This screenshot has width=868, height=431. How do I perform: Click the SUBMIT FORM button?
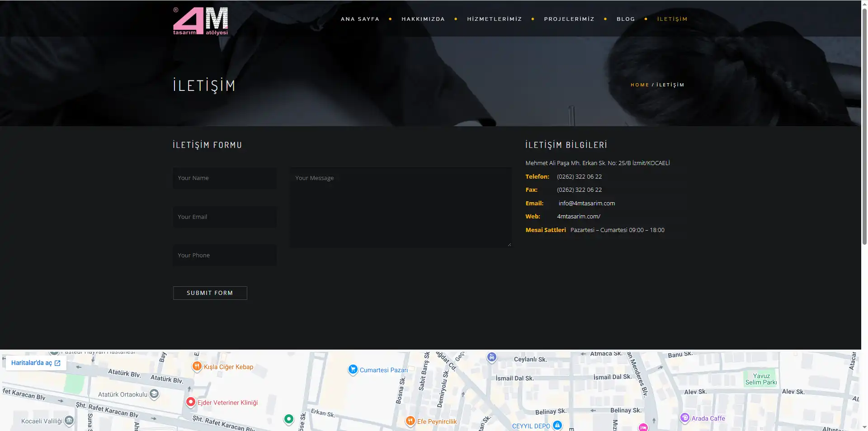coord(210,293)
